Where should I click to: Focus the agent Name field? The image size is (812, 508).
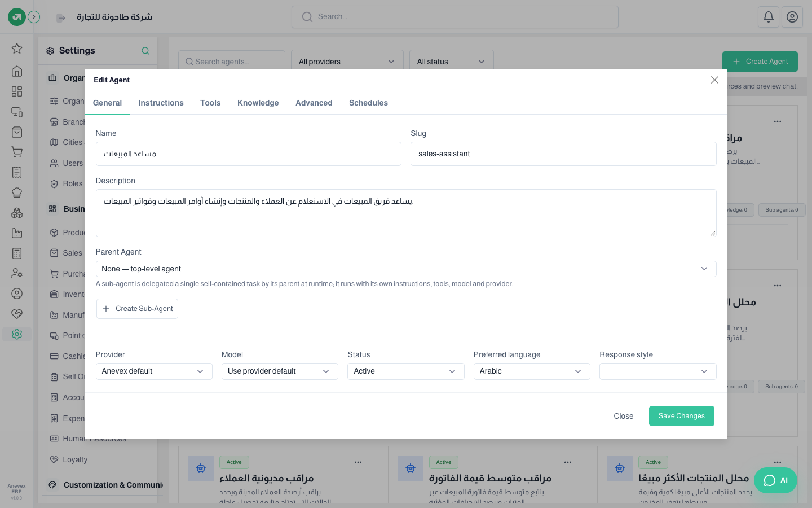(x=249, y=154)
